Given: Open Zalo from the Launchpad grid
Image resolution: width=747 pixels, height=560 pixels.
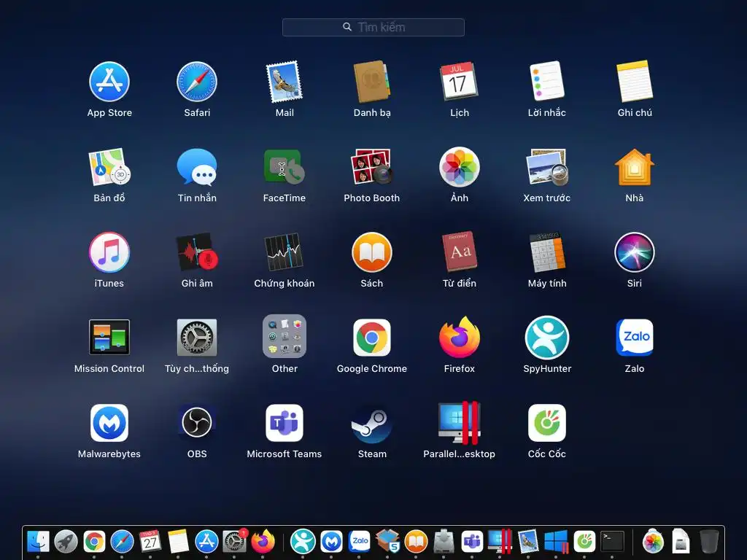Looking at the screenshot, I should [x=635, y=337].
